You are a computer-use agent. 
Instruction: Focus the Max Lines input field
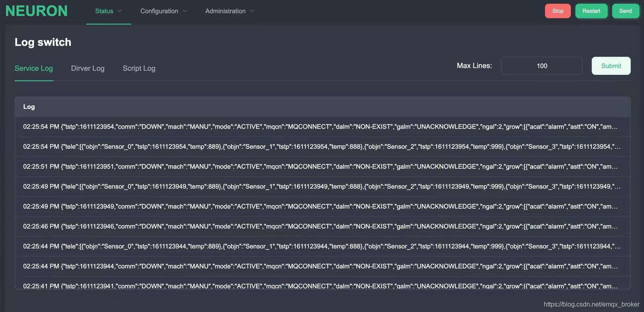pyautogui.click(x=542, y=66)
